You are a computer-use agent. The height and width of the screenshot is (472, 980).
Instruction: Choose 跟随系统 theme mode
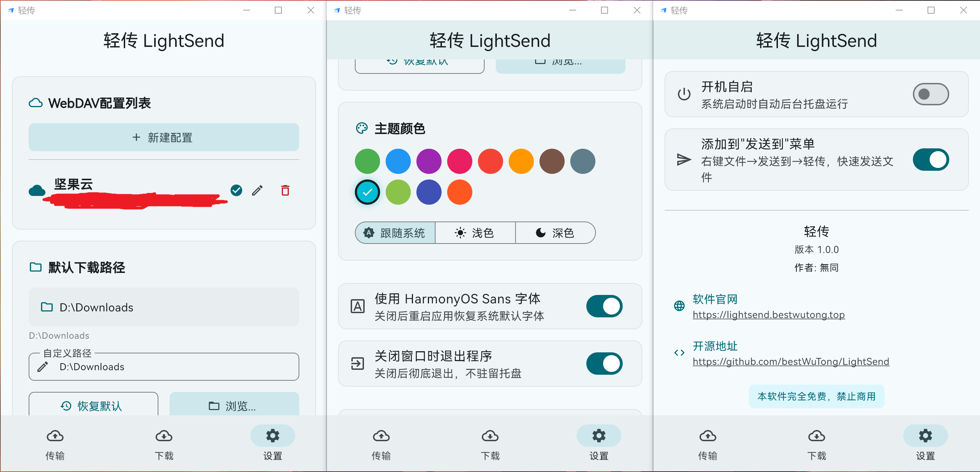click(x=395, y=233)
